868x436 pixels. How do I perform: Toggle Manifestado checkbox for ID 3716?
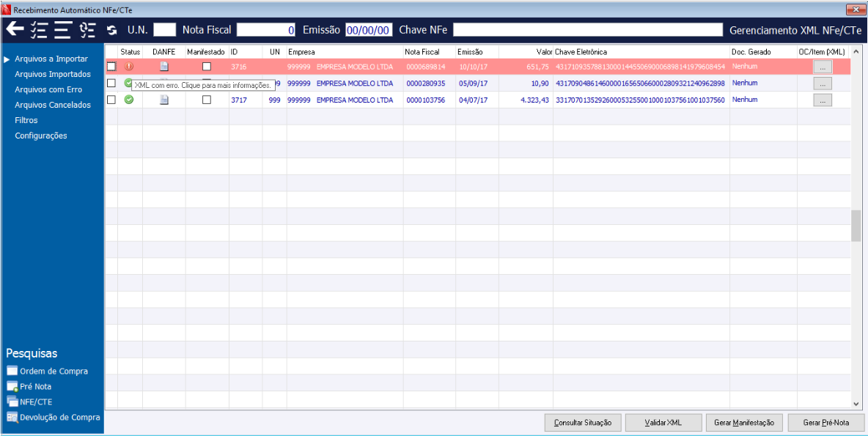pyautogui.click(x=207, y=67)
